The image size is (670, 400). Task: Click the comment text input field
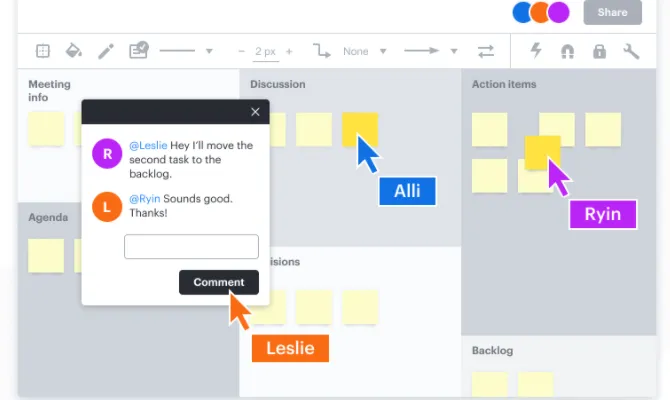(191, 246)
